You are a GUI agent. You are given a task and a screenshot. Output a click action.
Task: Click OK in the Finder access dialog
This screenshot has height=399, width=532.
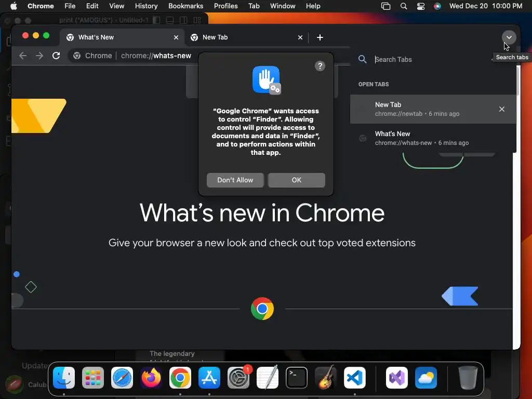(297, 180)
